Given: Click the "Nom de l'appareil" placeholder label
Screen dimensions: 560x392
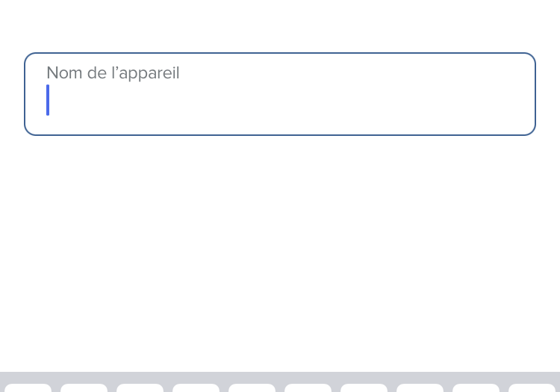Looking at the screenshot, I should tap(113, 73).
